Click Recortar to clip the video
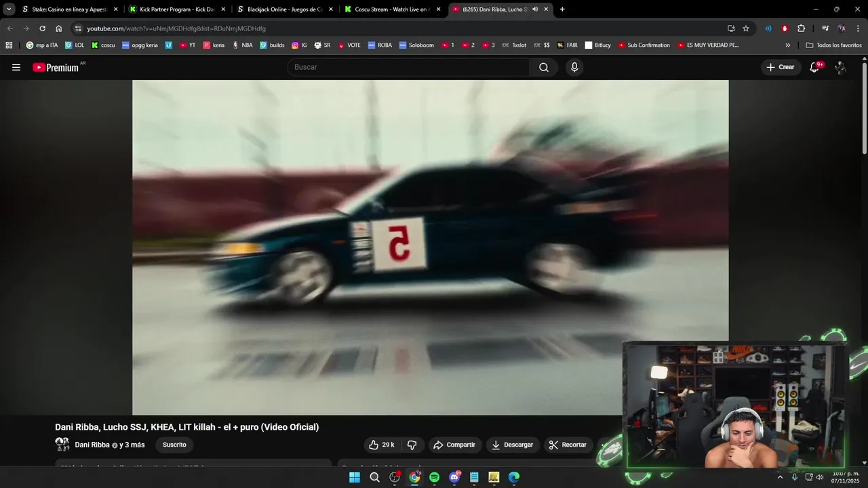This screenshot has width=868, height=488. coord(568,445)
